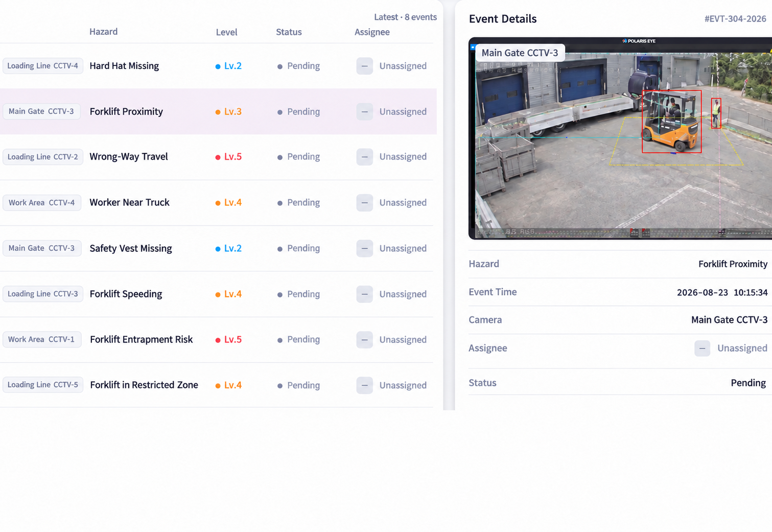Click the Safety Vest Missing assignee avatar icon
Viewport: 772px width, 532px height.
(364, 248)
